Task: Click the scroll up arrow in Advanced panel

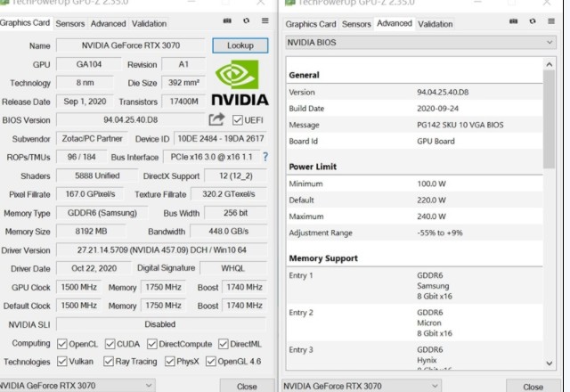Action: tap(550, 64)
